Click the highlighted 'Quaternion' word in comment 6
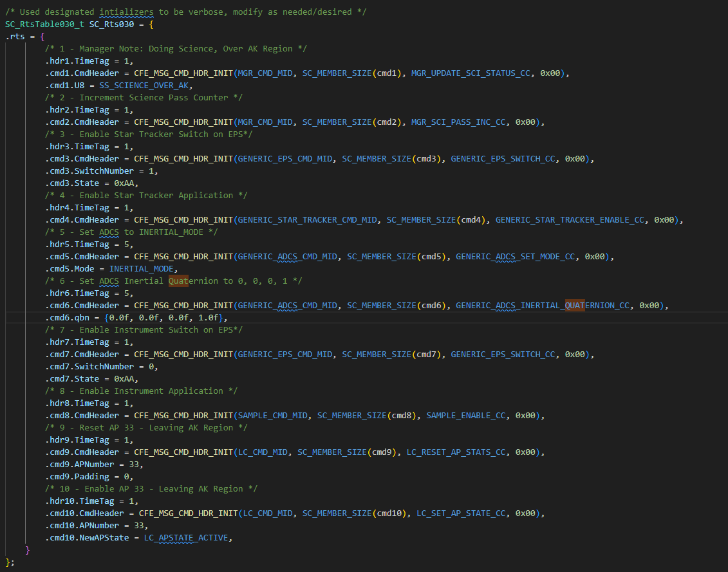Screen dimensions: 728x572 point(193,281)
